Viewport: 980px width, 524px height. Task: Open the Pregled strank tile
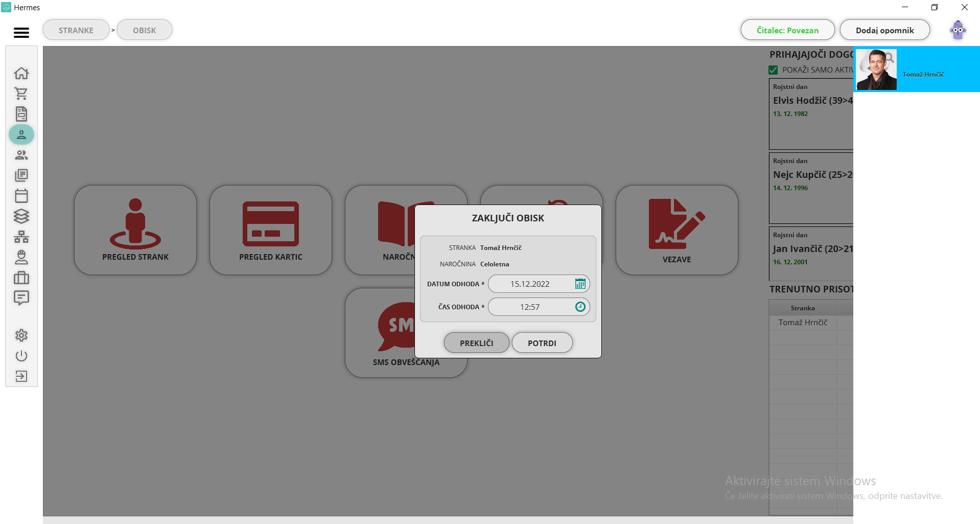point(135,230)
